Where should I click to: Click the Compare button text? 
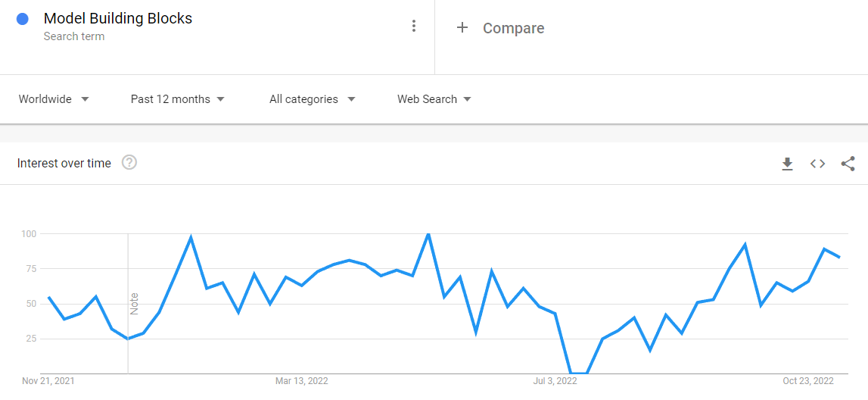click(513, 28)
